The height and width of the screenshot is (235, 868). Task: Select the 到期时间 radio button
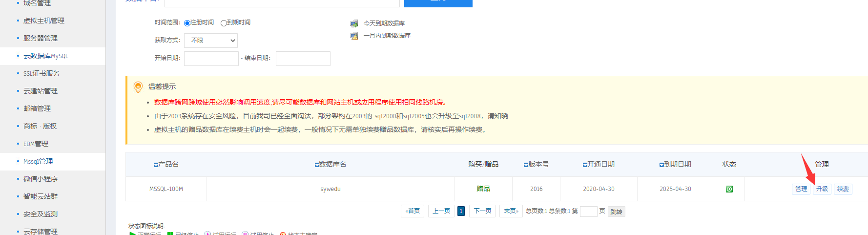(x=224, y=23)
